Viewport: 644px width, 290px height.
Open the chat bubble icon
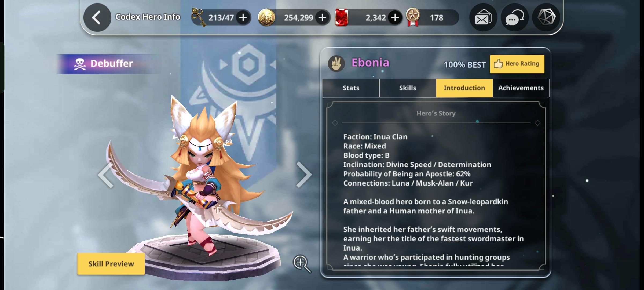515,18
